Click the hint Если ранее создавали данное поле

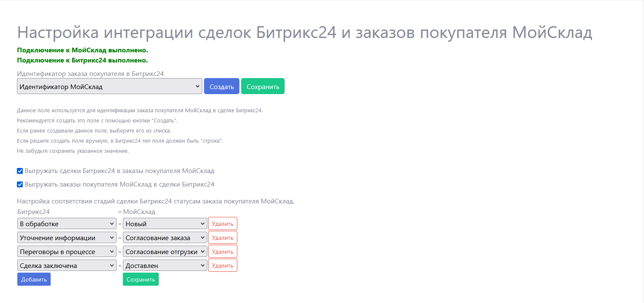pyautogui.click(x=94, y=130)
